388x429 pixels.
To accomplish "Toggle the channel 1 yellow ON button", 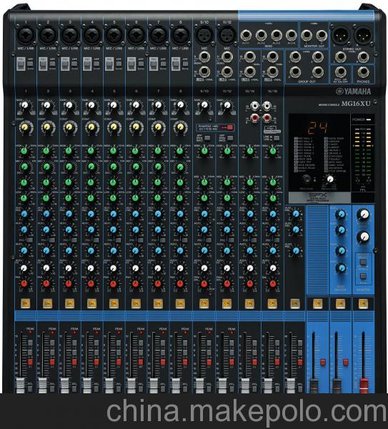I will coord(25,303).
